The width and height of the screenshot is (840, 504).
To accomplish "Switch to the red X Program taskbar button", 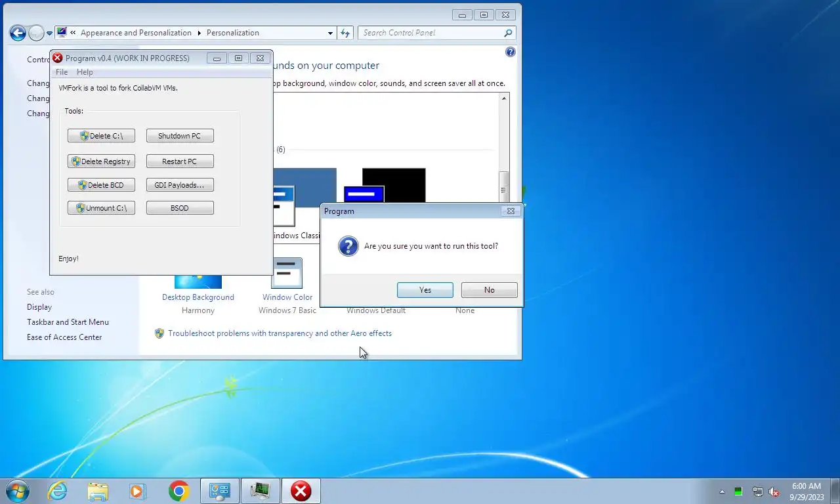I will click(x=301, y=491).
